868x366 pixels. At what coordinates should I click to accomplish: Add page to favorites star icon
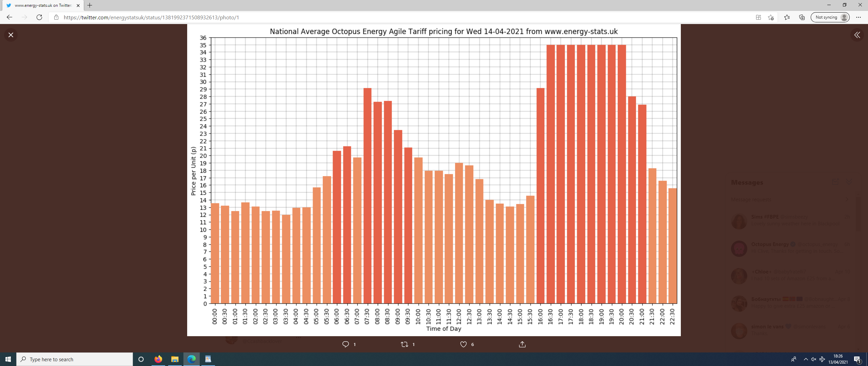pos(771,17)
